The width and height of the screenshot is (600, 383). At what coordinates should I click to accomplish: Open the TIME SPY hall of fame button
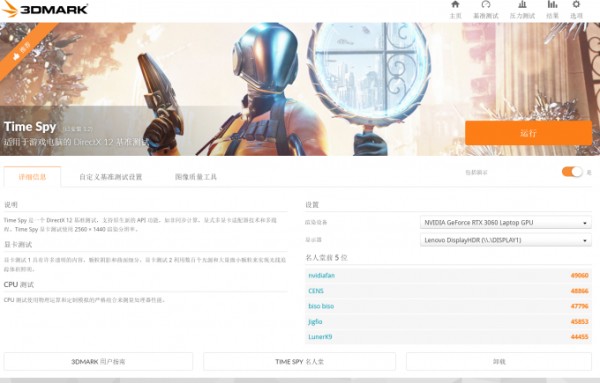pyautogui.click(x=299, y=362)
